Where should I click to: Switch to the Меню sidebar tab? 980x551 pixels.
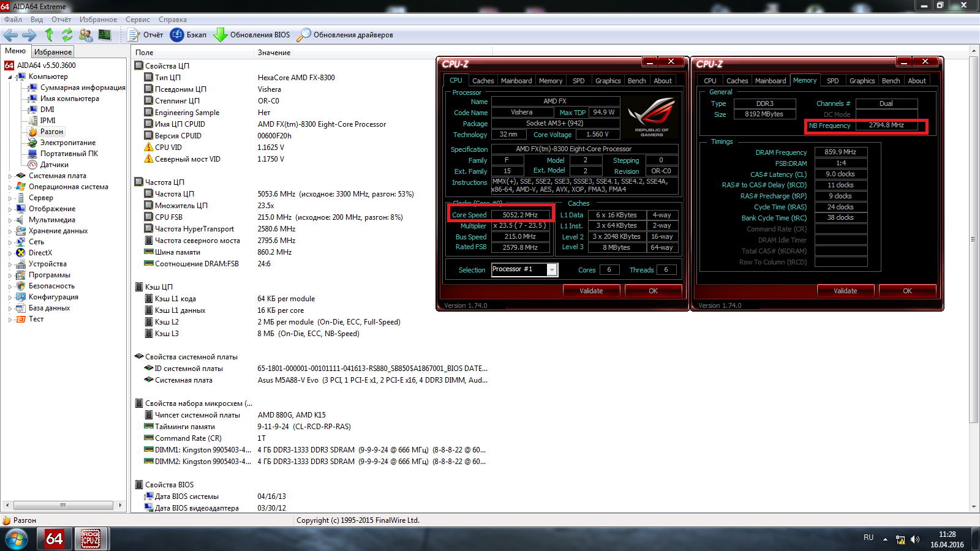click(x=15, y=51)
